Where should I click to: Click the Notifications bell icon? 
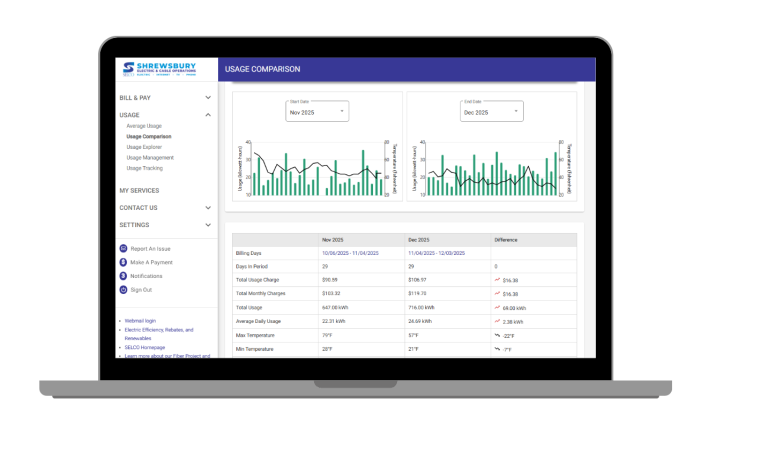click(x=124, y=275)
